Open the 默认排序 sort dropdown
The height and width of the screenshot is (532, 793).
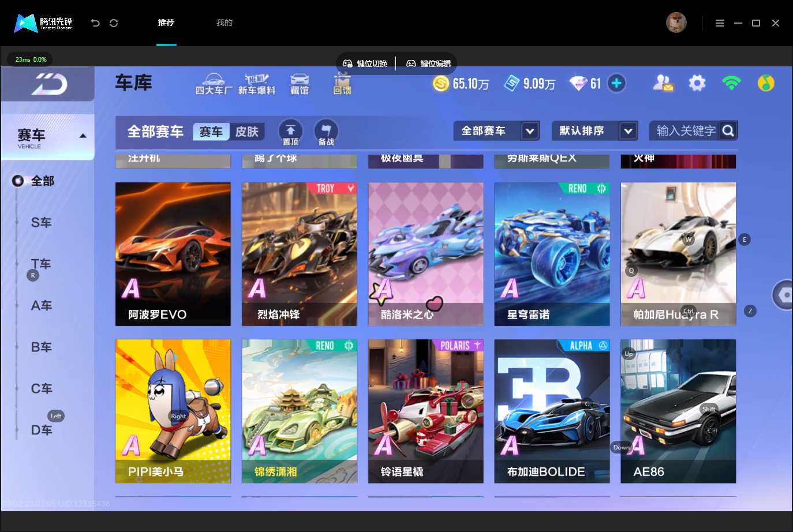tap(595, 131)
